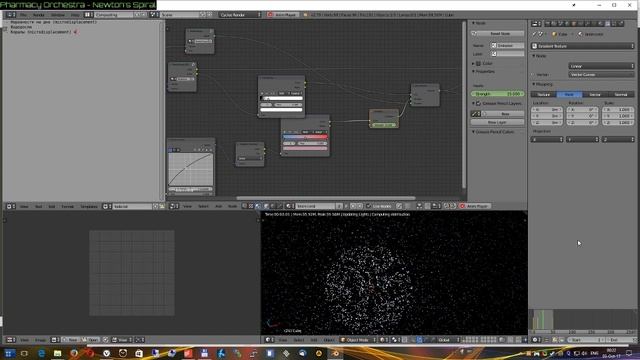Open the Global orientation dropdown
Screen dimensions: 640x360
pos(449,340)
